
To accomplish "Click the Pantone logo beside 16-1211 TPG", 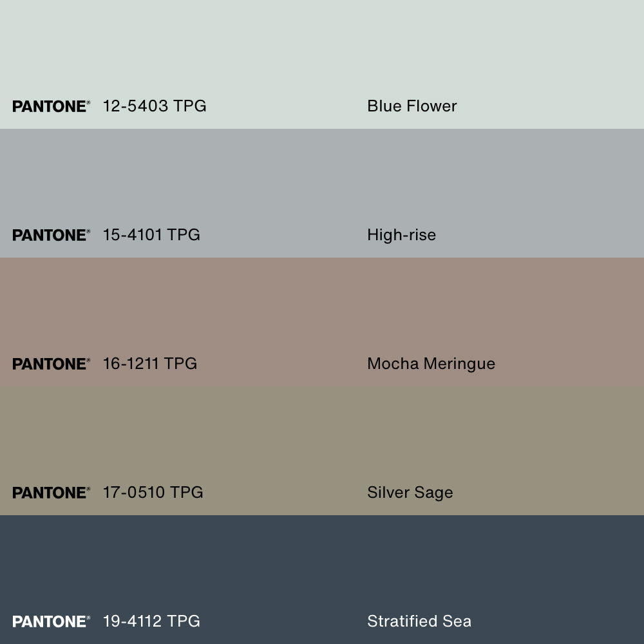I will (51, 364).
